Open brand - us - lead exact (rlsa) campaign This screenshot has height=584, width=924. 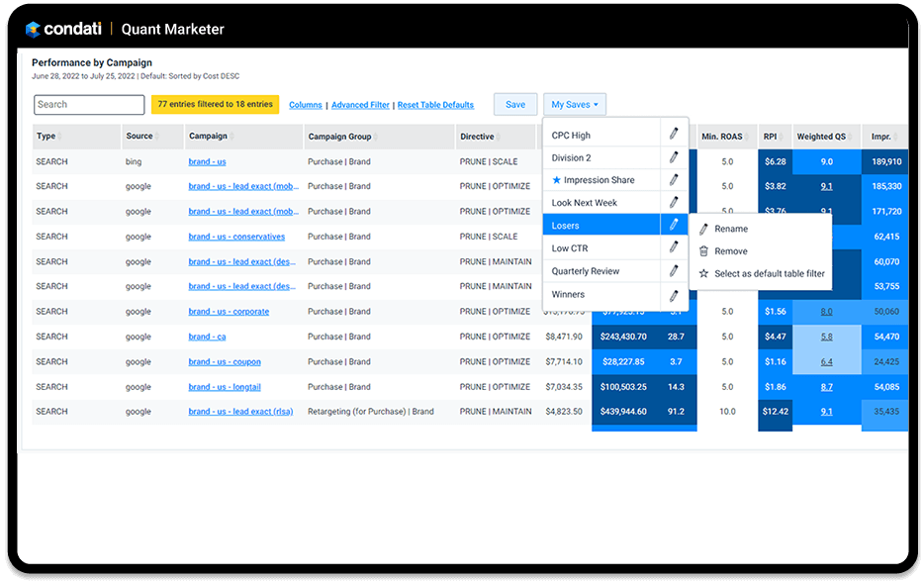(x=240, y=412)
